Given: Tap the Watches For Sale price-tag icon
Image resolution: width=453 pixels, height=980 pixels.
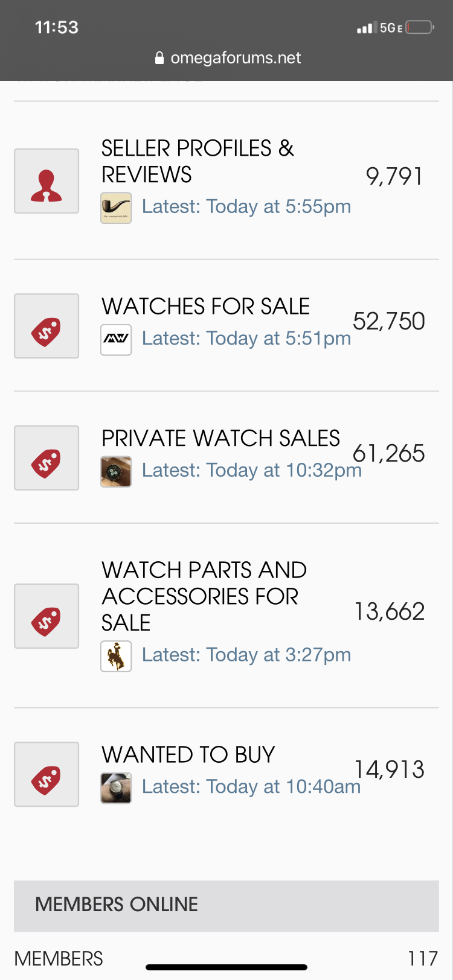Looking at the screenshot, I should (47, 326).
